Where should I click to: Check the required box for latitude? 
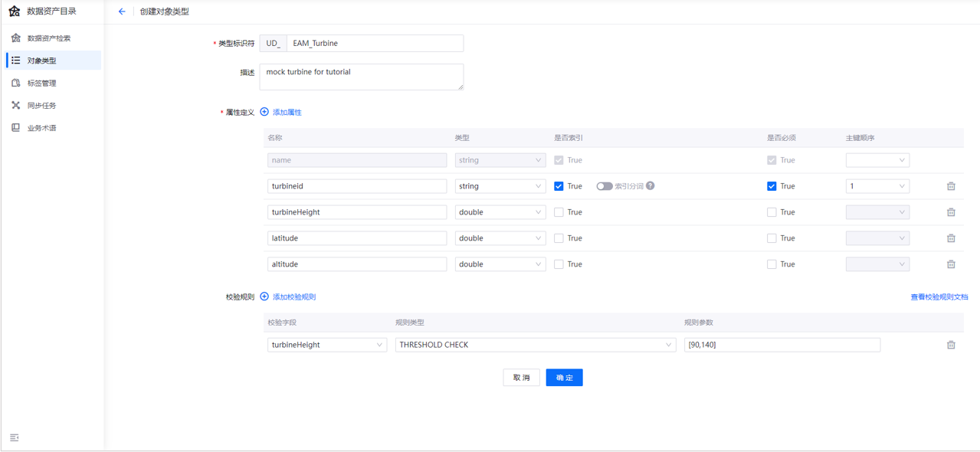[772, 238]
